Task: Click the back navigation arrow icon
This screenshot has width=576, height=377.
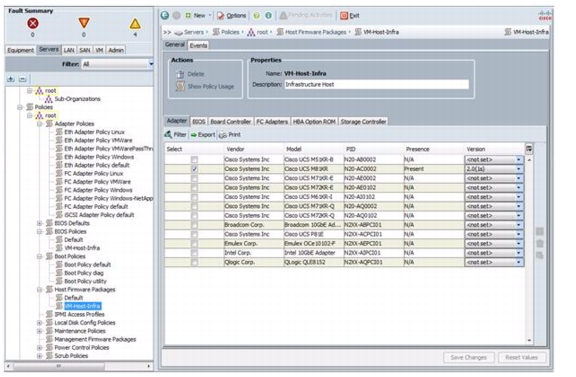Action: (x=165, y=15)
